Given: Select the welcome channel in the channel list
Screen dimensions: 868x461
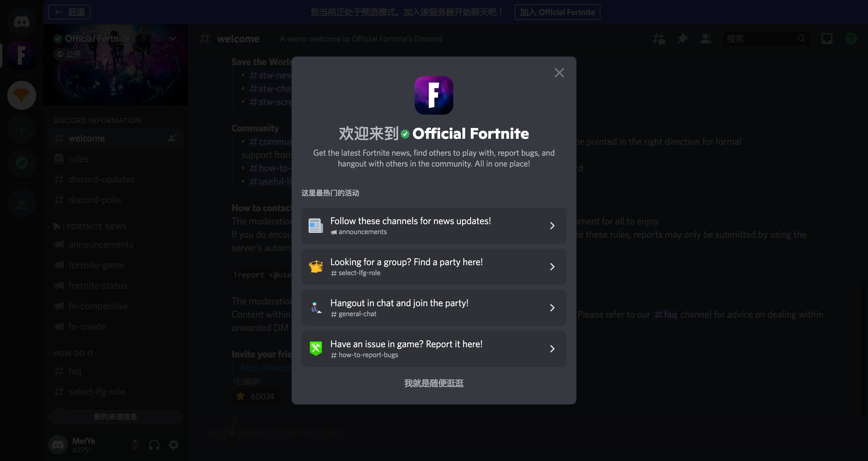Looking at the screenshot, I should tap(115, 138).
